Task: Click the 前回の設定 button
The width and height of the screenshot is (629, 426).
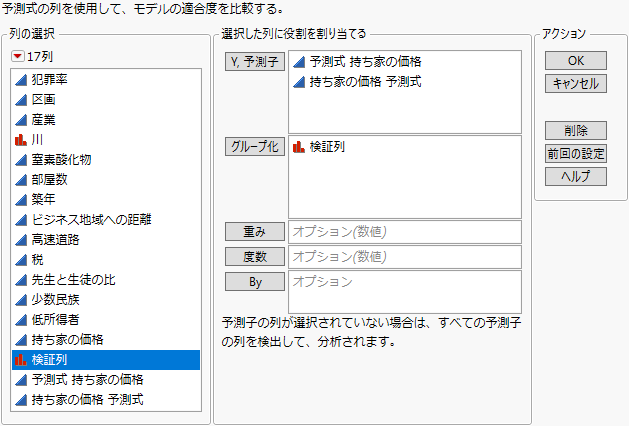Action: (x=575, y=154)
